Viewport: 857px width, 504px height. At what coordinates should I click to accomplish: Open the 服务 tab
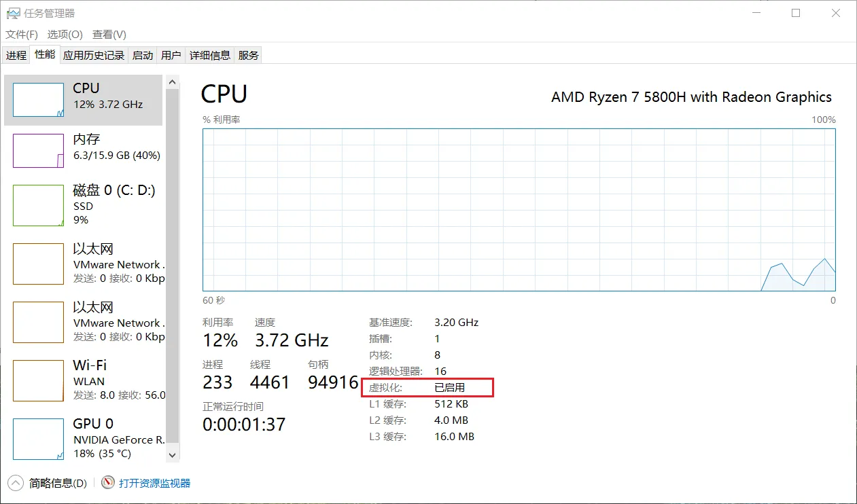[249, 56]
